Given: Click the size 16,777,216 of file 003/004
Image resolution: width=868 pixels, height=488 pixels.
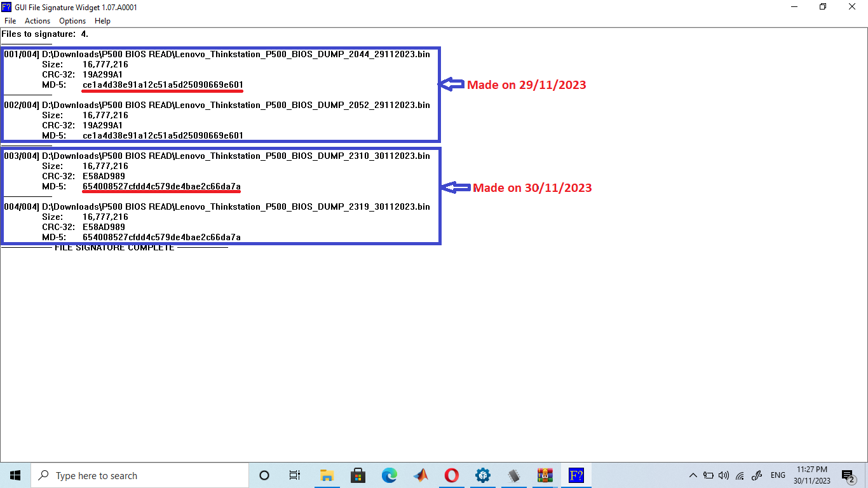Looking at the screenshot, I should pos(105,166).
